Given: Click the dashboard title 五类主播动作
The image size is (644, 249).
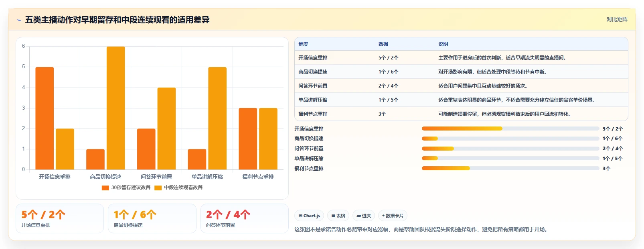Looking at the screenshot, I should point(117,20).
